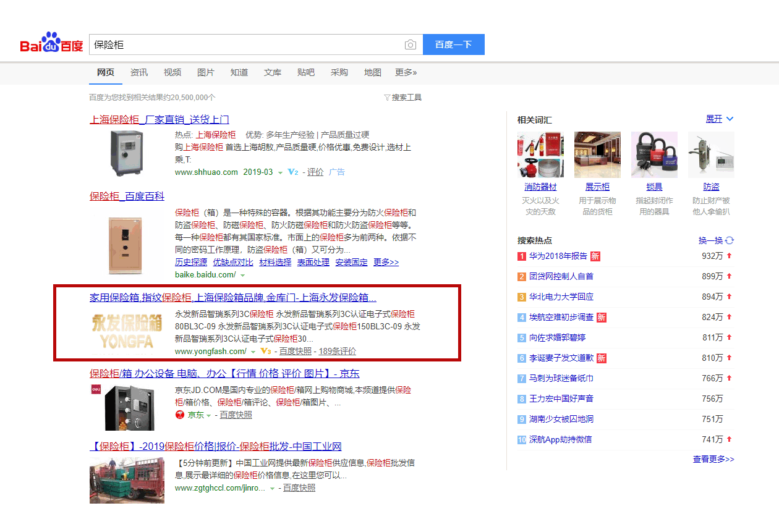Switch to the 地图 tab
Screen dimensions: 779x532
click(x=373, y=72)
